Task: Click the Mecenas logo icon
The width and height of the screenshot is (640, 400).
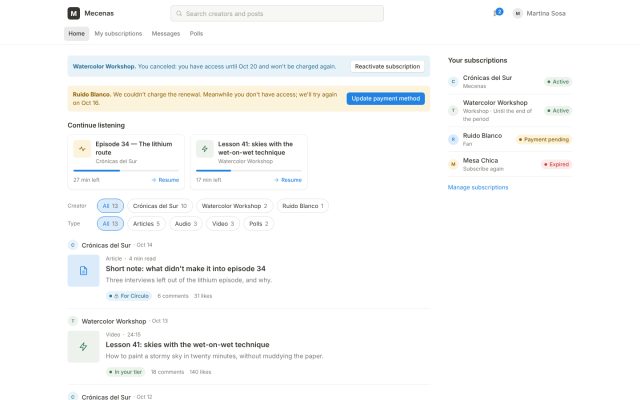Action: (73, 13)
